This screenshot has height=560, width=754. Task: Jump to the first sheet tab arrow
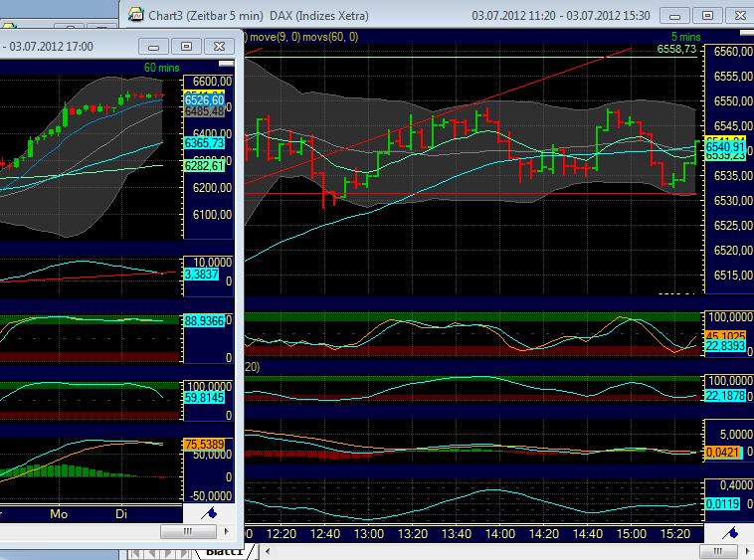[x=136, y=554]
